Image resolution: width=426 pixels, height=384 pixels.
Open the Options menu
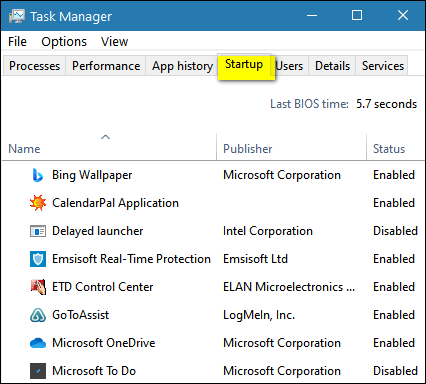64,42
